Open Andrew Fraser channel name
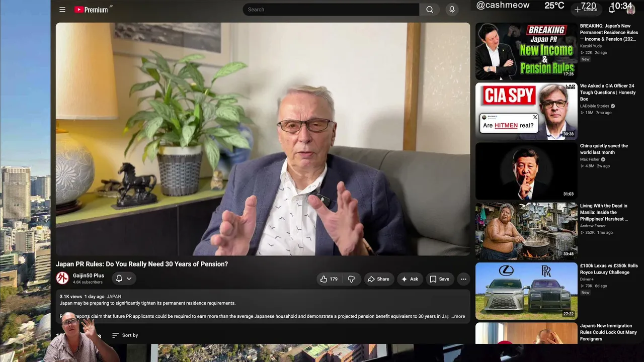The height and width of the screenshot is (362, 644). (x=593, y=226)
